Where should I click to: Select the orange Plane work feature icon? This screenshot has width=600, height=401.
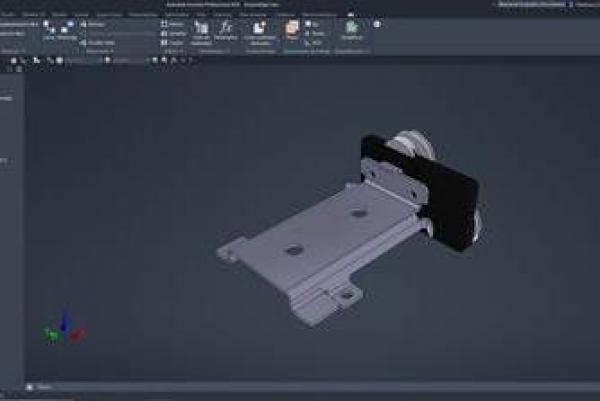[292, 29]
